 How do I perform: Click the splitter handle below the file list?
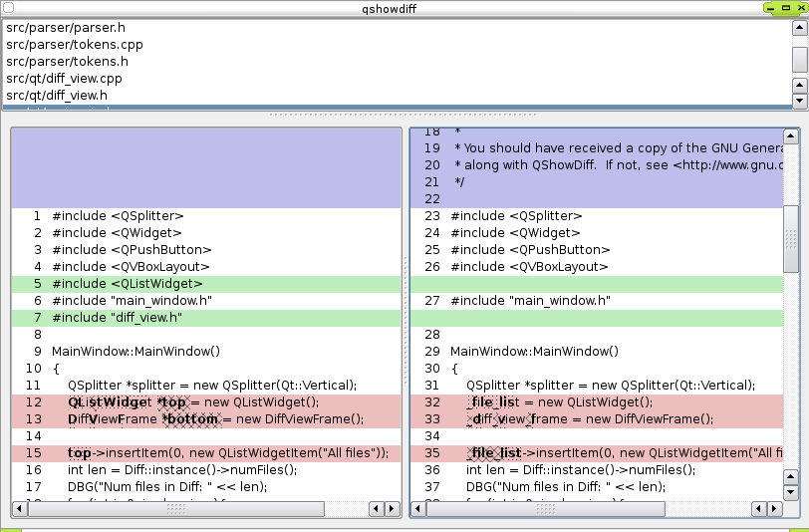tap(404, 115)
